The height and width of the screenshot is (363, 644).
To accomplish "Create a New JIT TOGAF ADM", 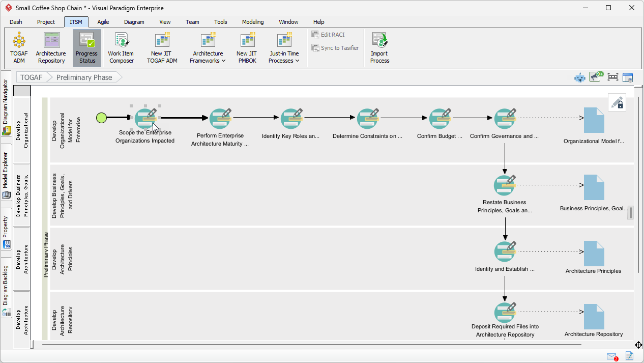I will tap(162, 48).
